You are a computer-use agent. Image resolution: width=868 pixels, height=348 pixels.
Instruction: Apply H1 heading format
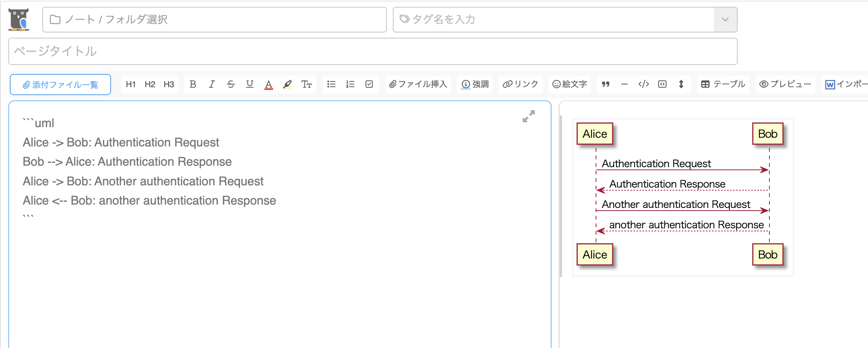point(131,84)
